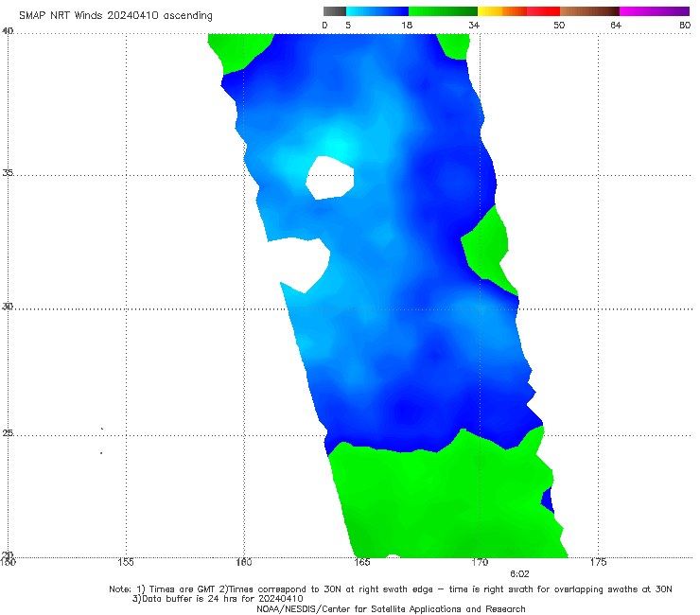The height and width of the screenshot is (615, 700).
Task: Click the color bar label '5'
Action: (348, 25)
